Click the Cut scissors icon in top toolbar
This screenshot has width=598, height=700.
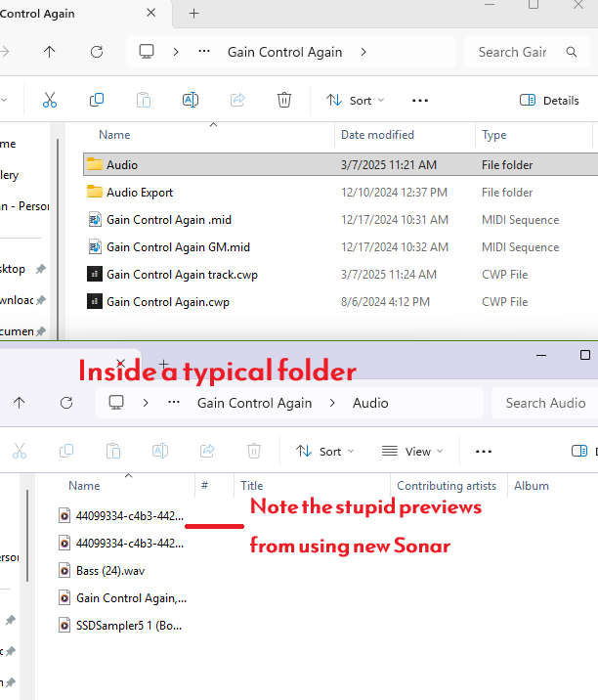[49, 100]
